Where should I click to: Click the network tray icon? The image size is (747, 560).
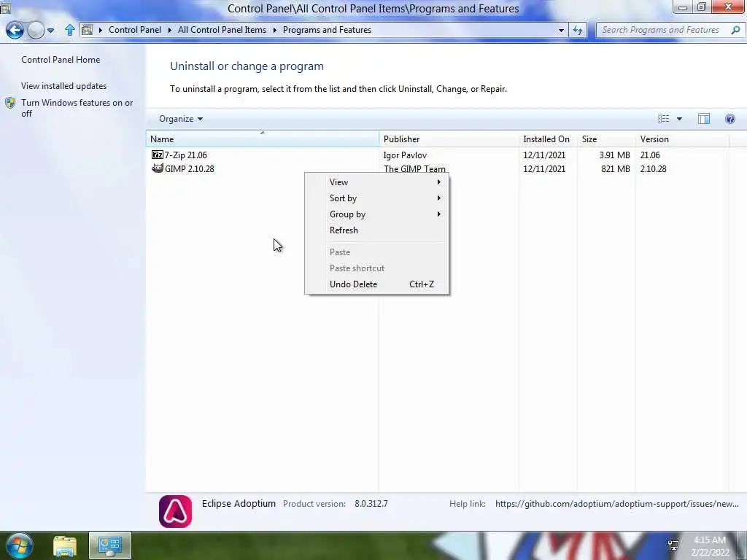click(x=673, y=545)
